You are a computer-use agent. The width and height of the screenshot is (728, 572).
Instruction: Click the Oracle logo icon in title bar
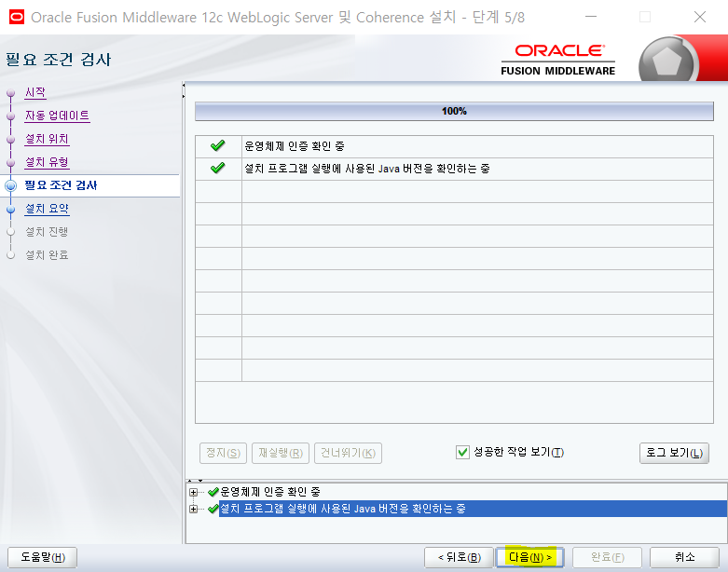17,17
